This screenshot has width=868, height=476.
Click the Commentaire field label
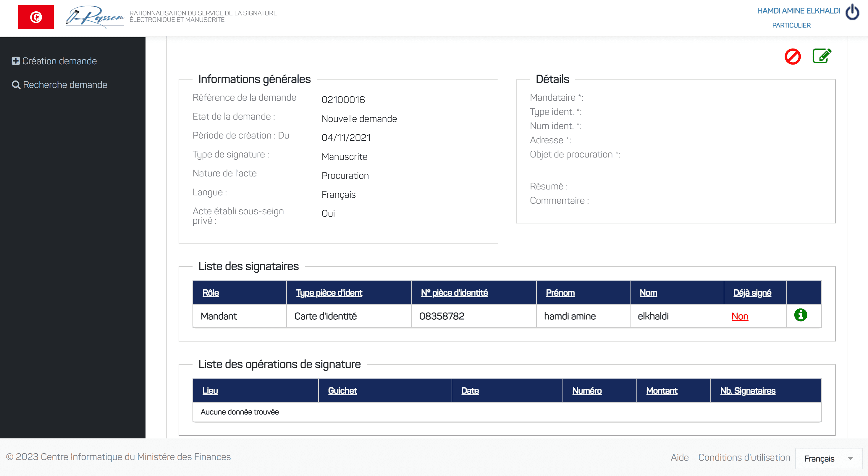[559, 201]
